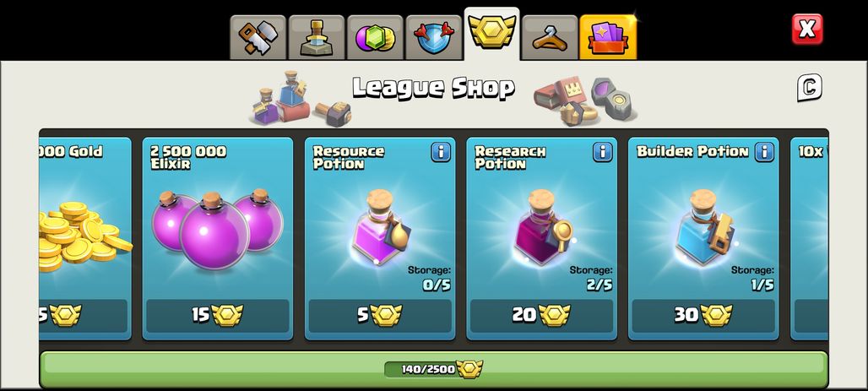The image size is (868, 391).
Task: Open the saw and hammer builder tab
Action: click(x=258, y=38)
